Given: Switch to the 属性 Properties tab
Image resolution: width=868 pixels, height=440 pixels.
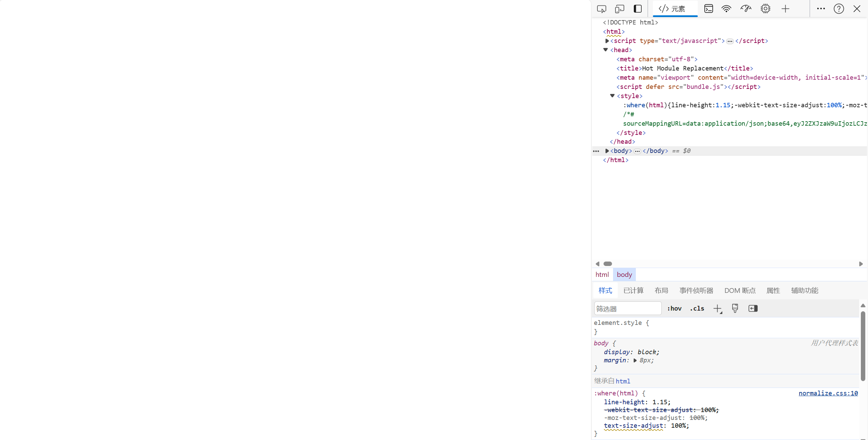Looking at the screenshot, I should (x=773, y=290).
